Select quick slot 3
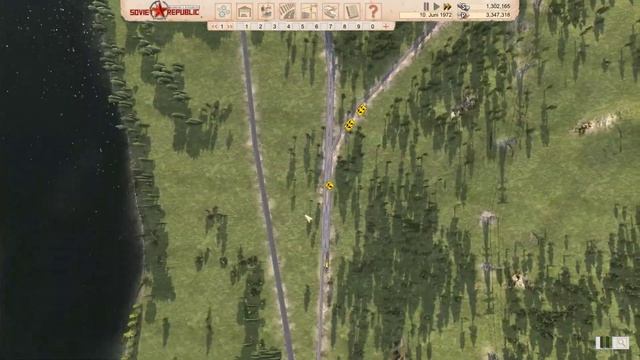 (x=274, y=27)
